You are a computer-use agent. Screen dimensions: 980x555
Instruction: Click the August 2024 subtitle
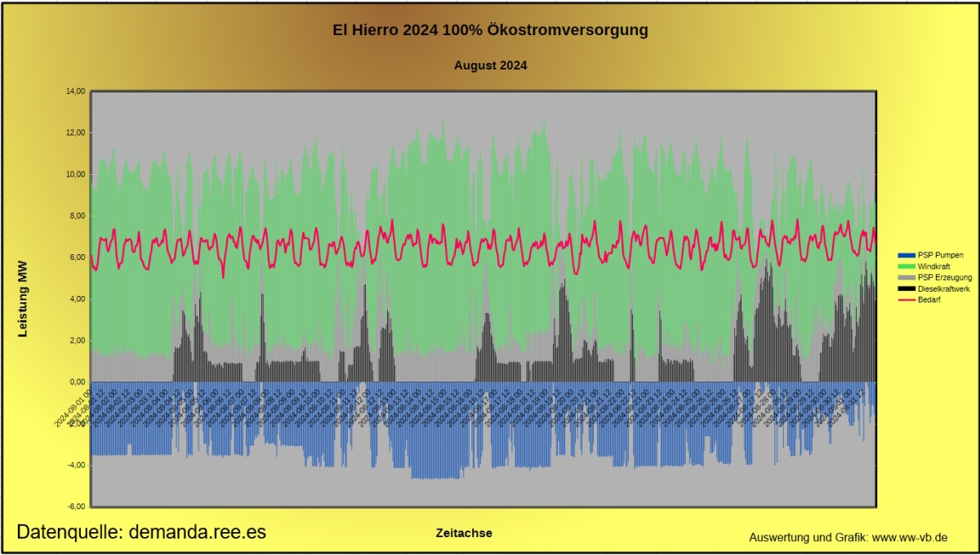[491, 65]
